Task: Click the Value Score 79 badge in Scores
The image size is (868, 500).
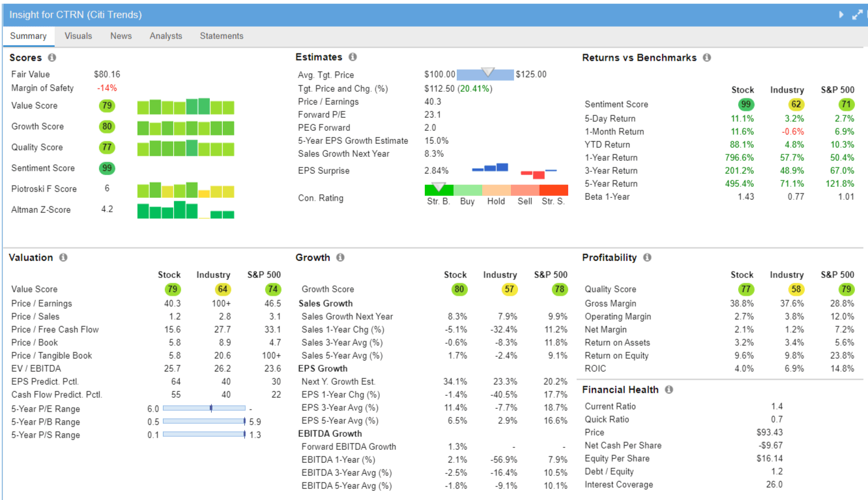Action: pos(107,105)
